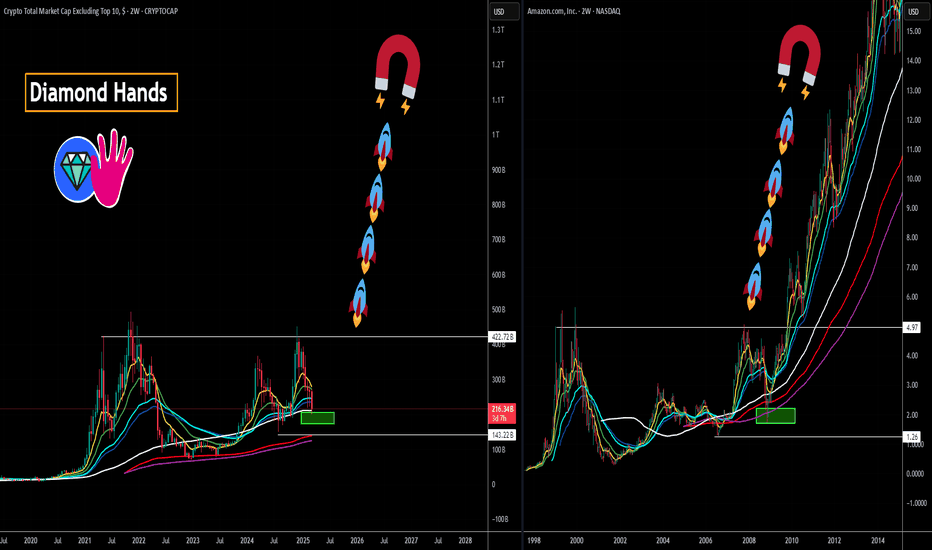Viewport: 932px width, 550px height.
Task: Click 1998 on the Amazon time axis
Action: click(x=534, y=540)
